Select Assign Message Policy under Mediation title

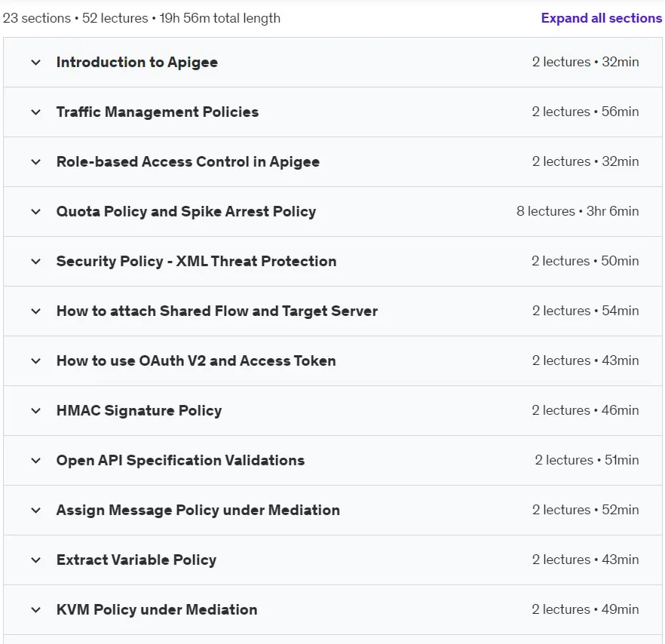[x=198, y=510]
